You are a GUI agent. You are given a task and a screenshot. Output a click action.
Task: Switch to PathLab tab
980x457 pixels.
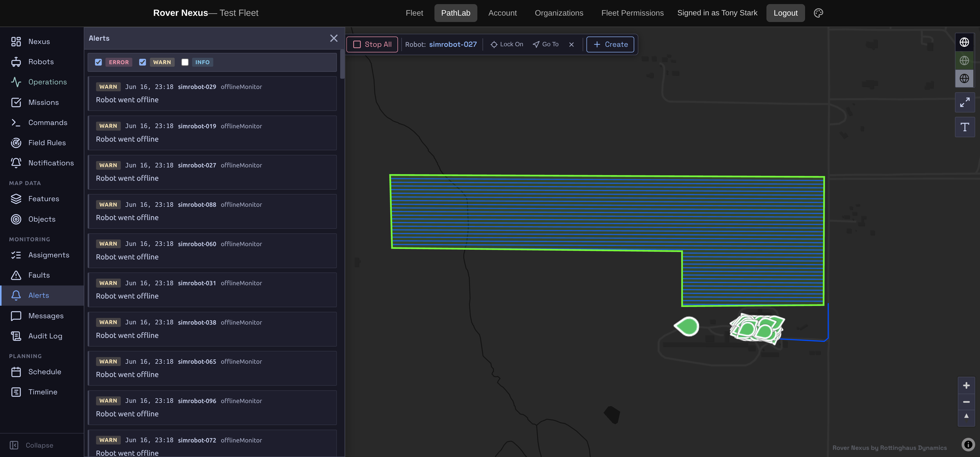[x=456, y=13]
